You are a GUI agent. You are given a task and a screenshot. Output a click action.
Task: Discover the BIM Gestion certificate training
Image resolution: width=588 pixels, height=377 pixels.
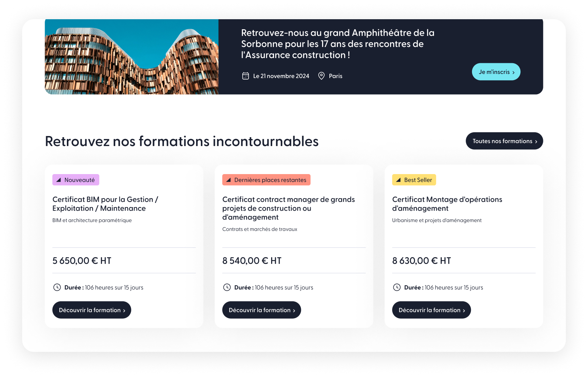click(x=92, y=310)
